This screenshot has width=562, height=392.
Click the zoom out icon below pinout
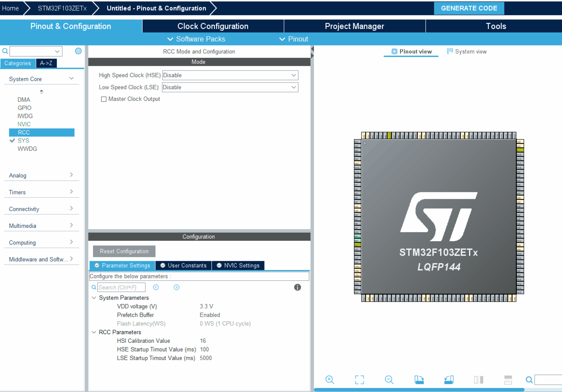[x=389, y=380]
